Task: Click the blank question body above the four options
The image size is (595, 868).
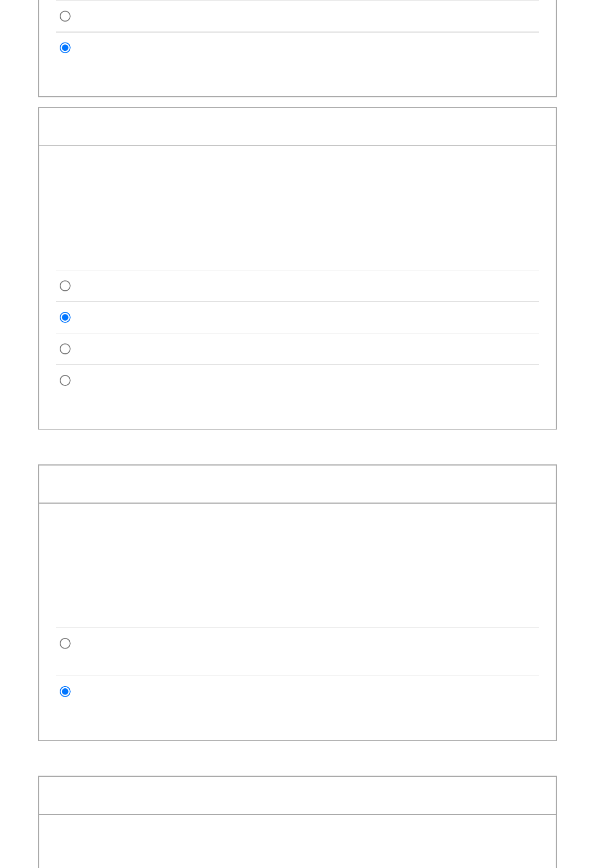Action: [297, 208]
